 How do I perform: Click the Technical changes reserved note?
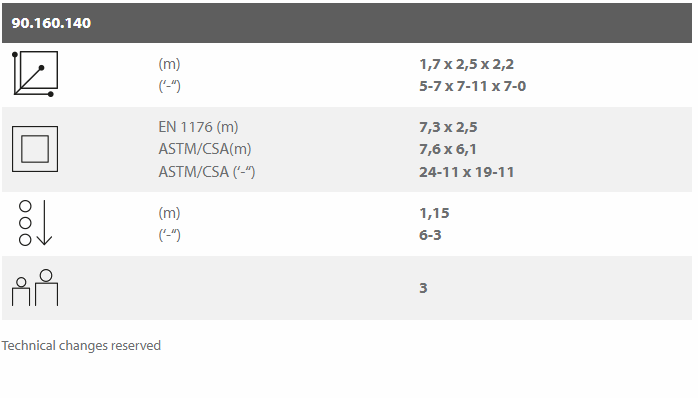[81, 346]
